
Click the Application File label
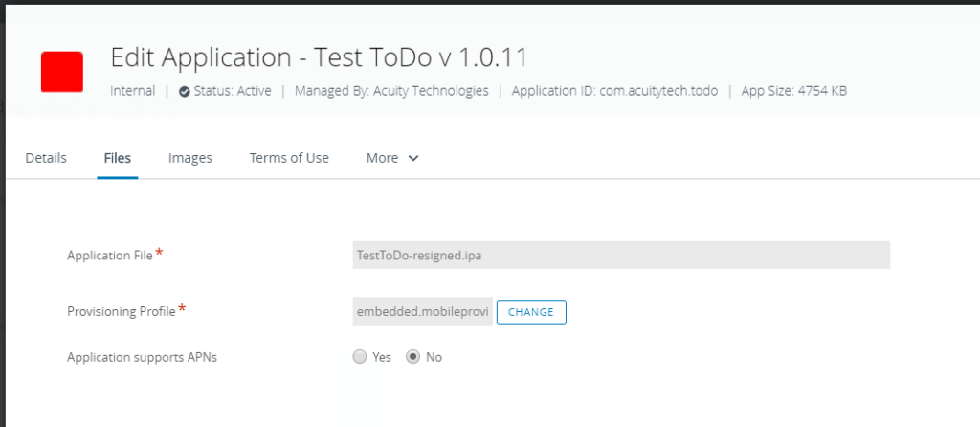tap(110, 256)
